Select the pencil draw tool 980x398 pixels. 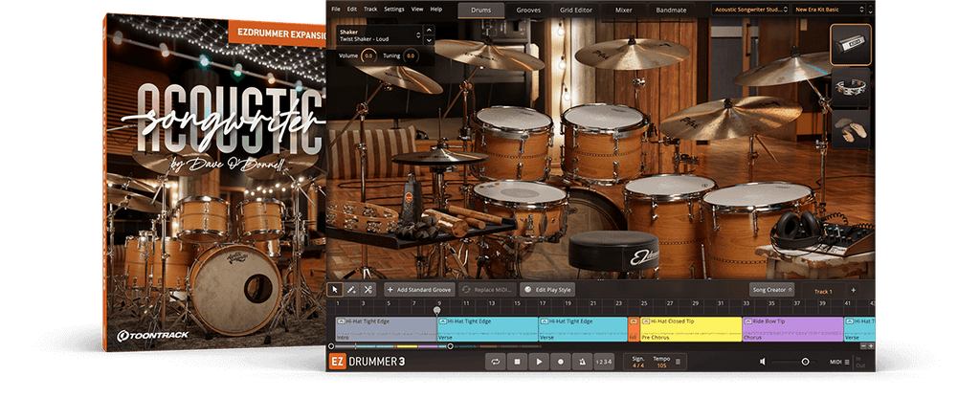pos(351,290)
